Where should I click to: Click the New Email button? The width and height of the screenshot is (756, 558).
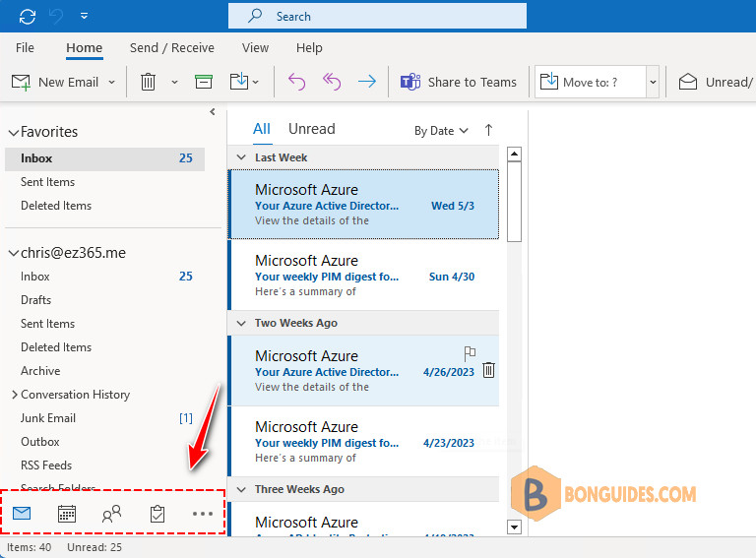pos(54,83)
